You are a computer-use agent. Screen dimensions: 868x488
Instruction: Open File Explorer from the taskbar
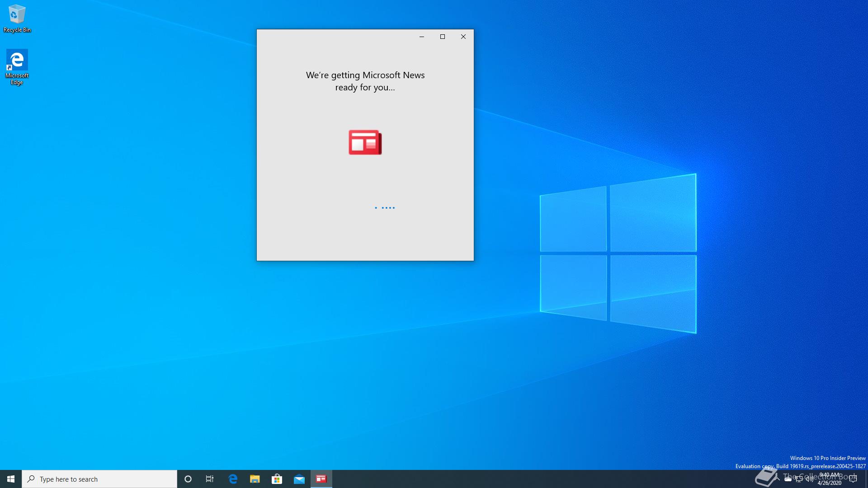[255, 479]
